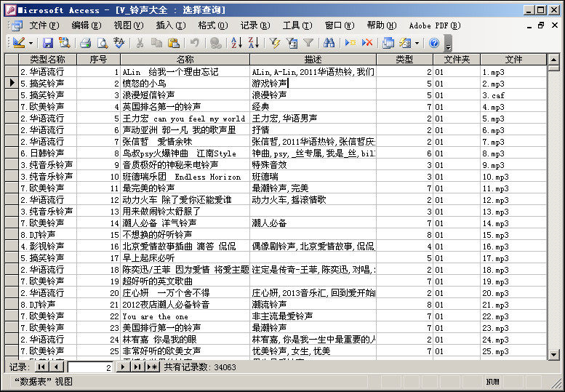This screenshot has width=565, height=392.
Task: Run the Spelling check icon
Action: click(x=119, y=43)
